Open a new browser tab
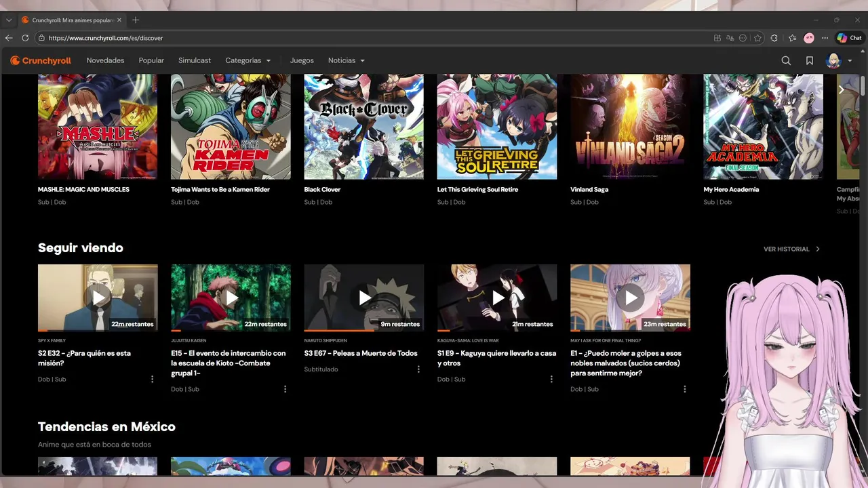868x488 pixels. (x=135, y=20)
